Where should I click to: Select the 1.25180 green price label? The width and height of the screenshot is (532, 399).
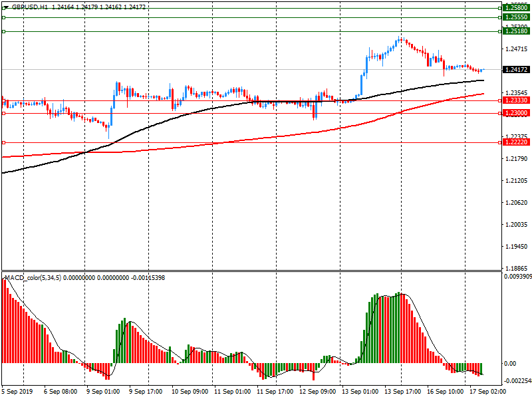(x=516, y=31)
